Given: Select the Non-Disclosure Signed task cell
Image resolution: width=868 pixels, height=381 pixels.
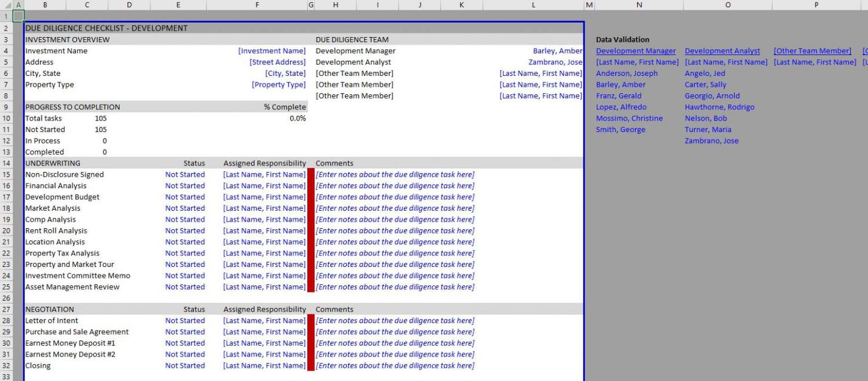Looking at the screenshot, I should (65, 174).
